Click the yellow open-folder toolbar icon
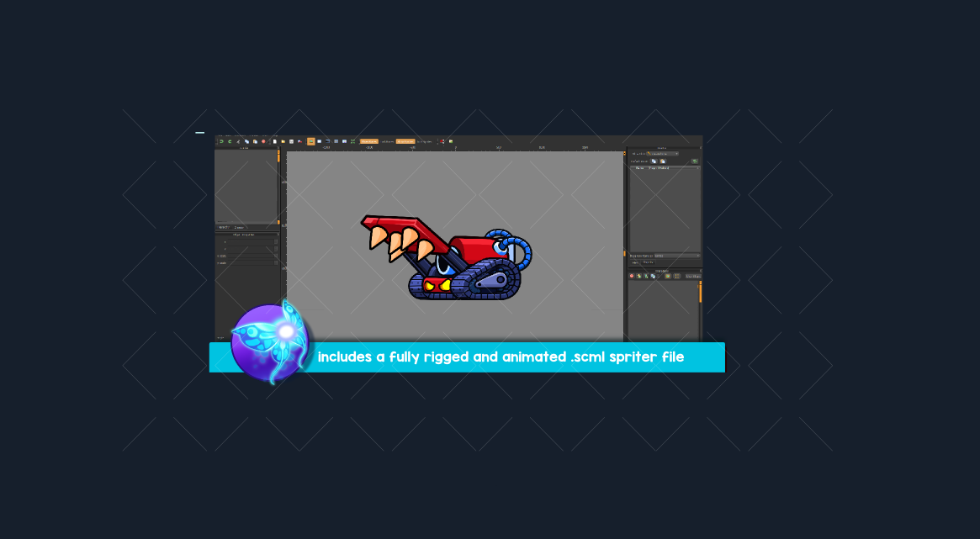 (283, 141)
